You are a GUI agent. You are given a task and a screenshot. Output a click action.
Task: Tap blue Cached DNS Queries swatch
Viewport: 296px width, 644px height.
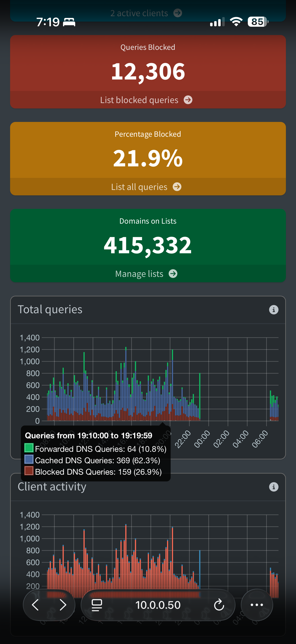[29, 459]
